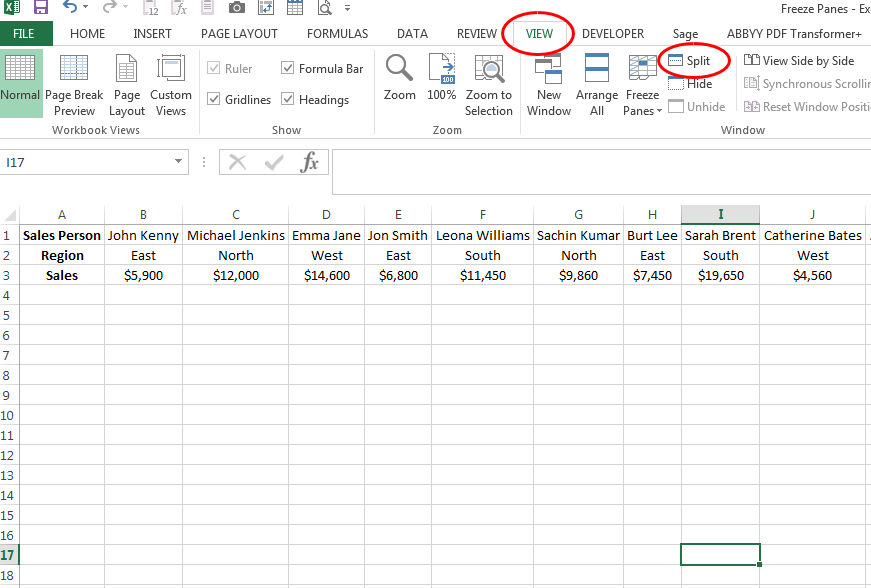Switch to the PAGE LAYOUT tab
871x588 pixels.
[x=239, y=34]
